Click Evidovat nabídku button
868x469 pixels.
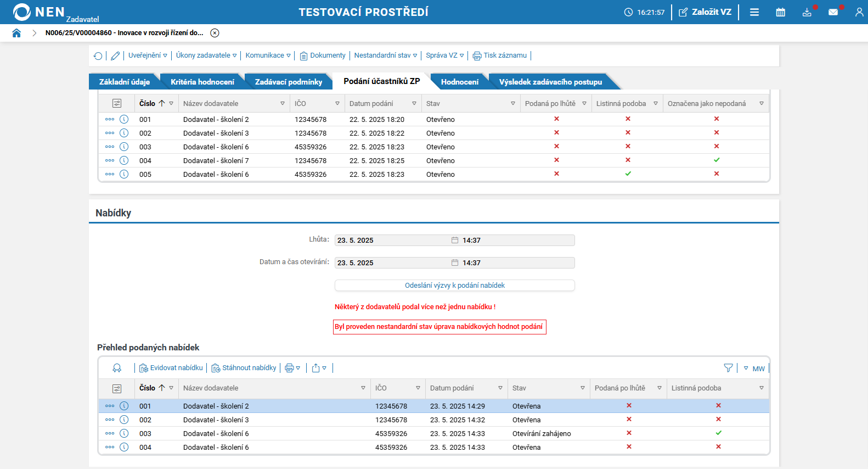tap(171, 368)
